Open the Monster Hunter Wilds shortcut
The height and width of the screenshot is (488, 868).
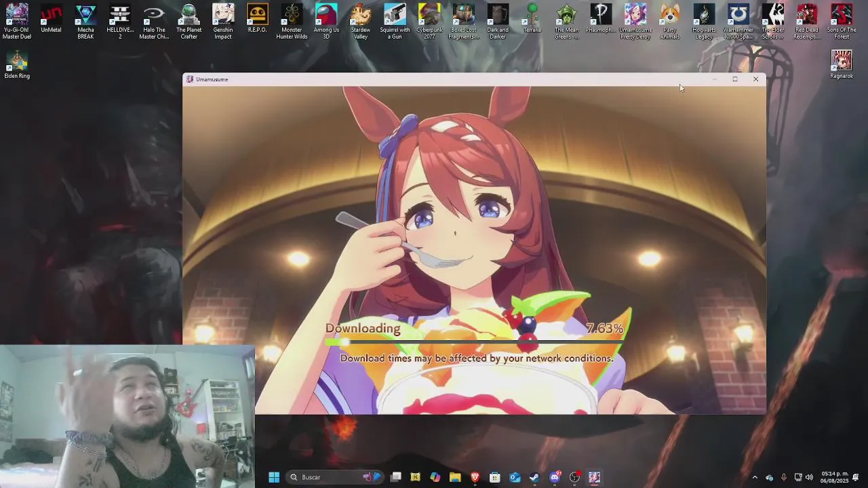[x=292, y=21]
